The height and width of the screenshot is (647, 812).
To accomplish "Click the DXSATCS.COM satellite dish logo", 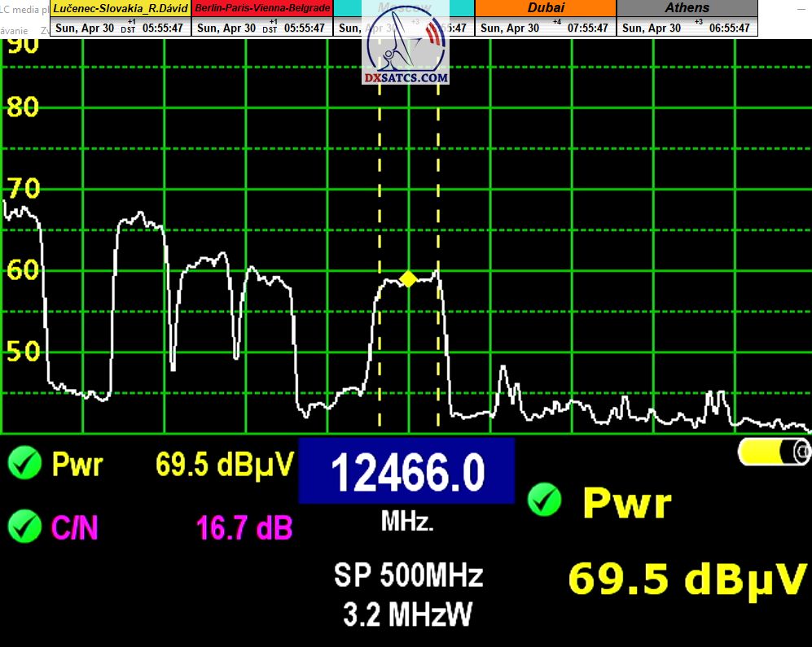I will click(x=405, y=47).
